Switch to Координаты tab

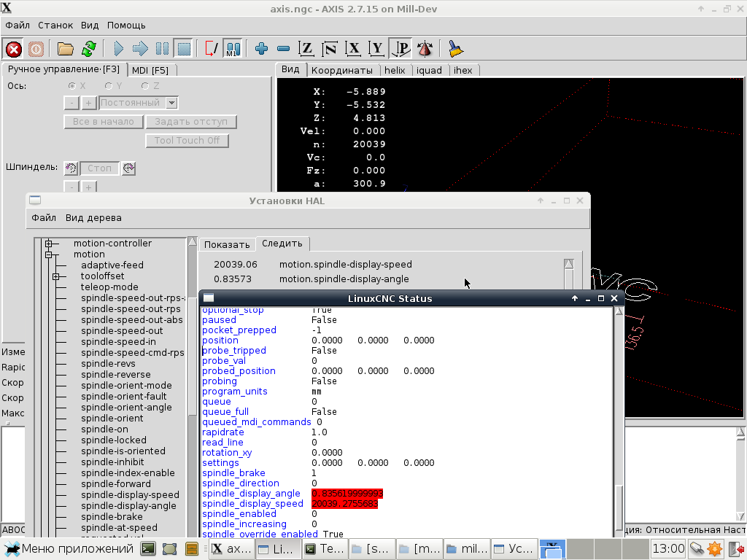[343, 71]
